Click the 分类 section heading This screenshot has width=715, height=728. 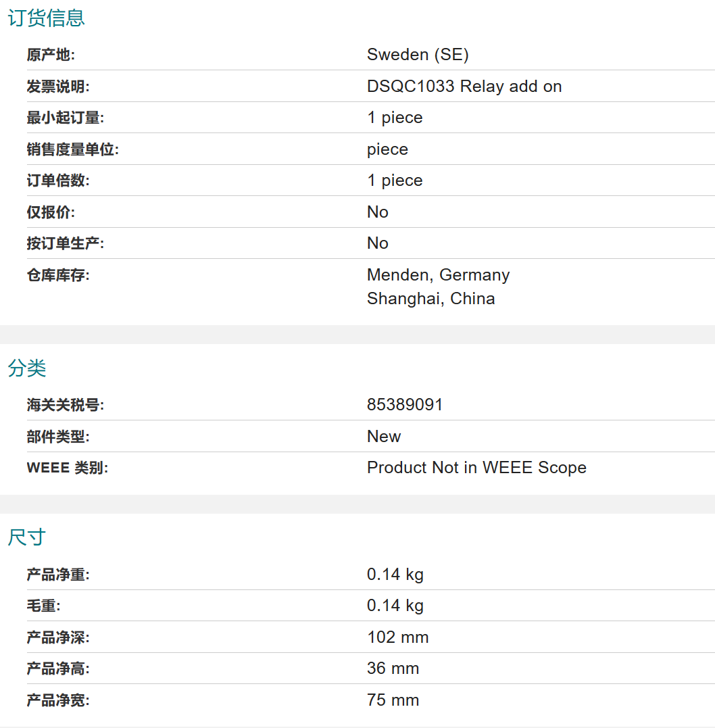(x=27, y=368)
